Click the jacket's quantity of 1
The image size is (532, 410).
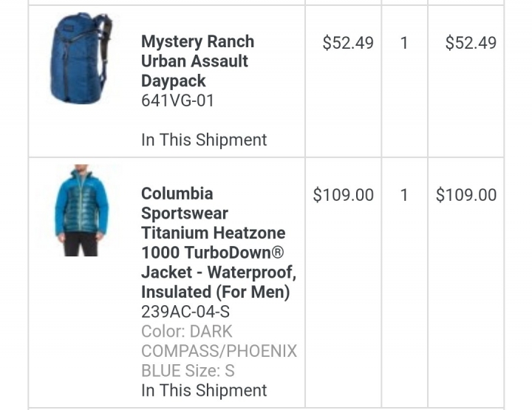coord(404,195)
